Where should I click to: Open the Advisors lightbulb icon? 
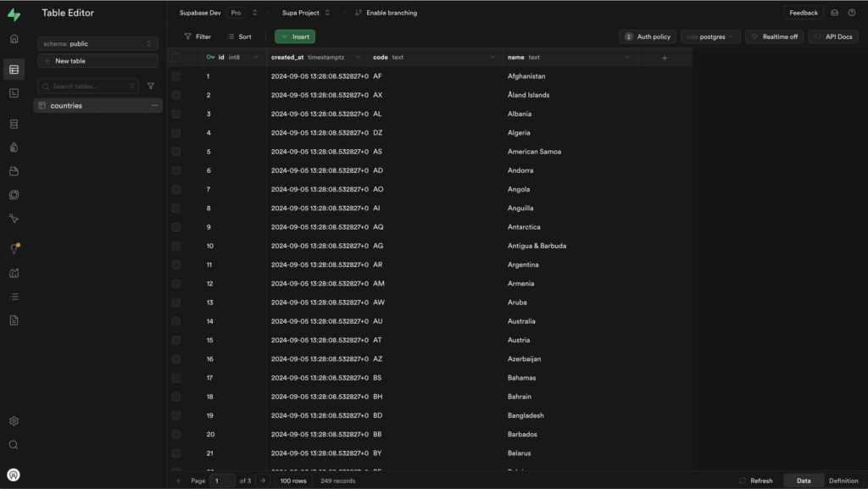click(x=14, y=249)
